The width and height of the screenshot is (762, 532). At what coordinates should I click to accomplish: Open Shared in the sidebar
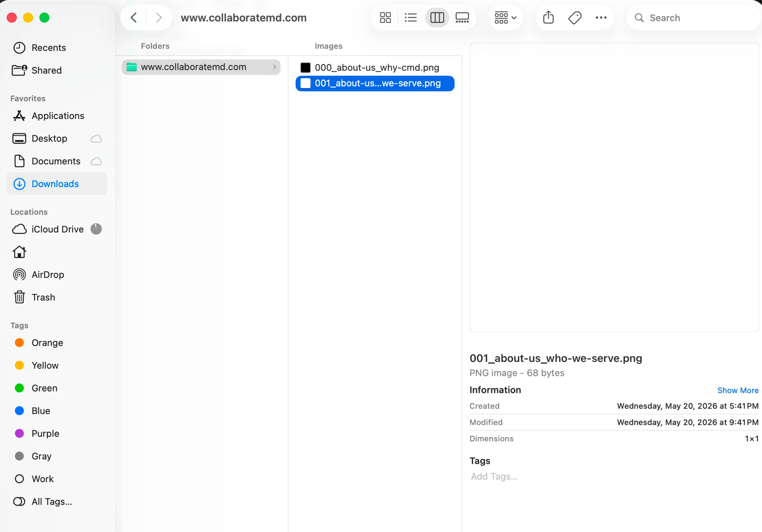tap(56, 70)
